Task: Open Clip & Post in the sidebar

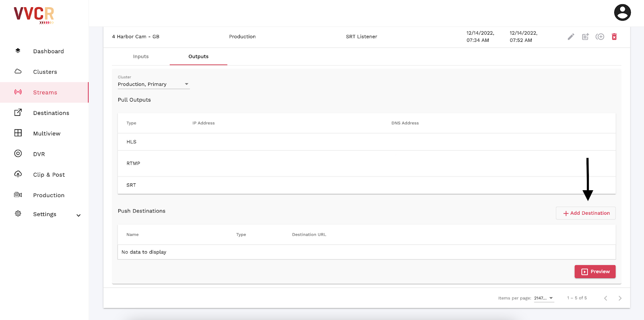Action: 49,175
